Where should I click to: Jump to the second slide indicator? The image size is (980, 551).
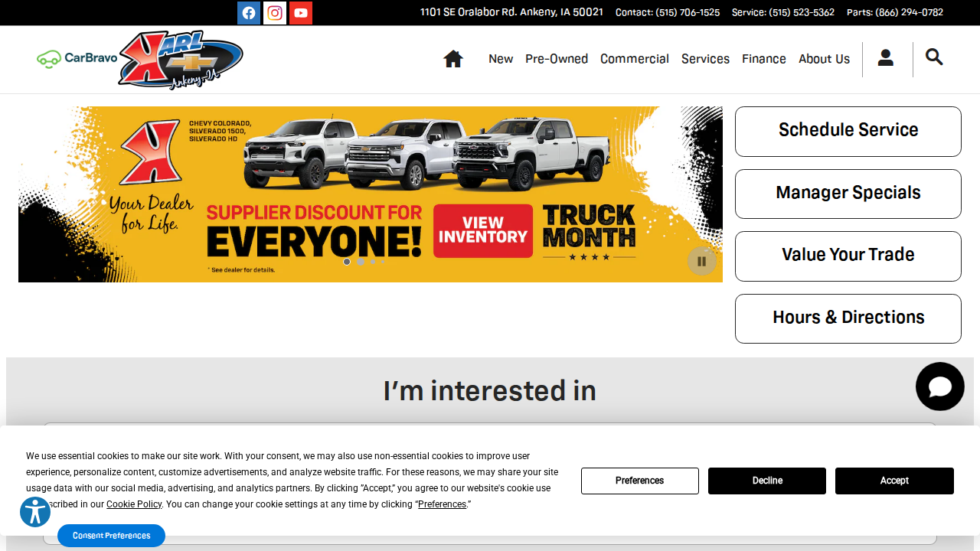point(360,261)
